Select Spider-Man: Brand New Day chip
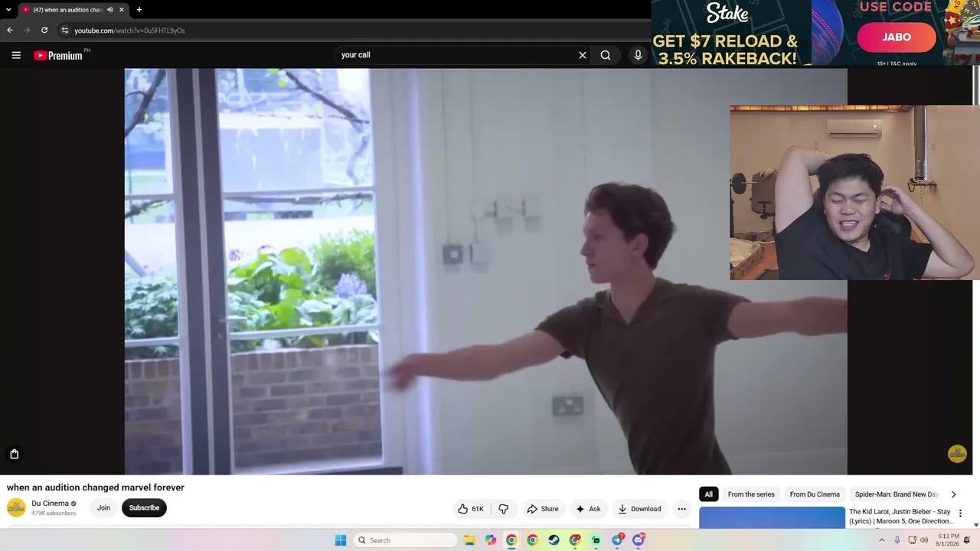Screen dimensions: 980x551 pyautogui.click(x=897, y=494)
